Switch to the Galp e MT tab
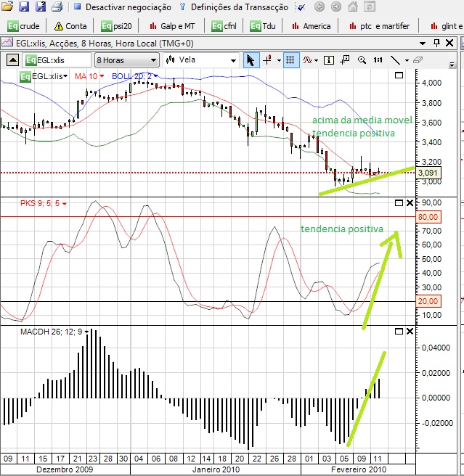 point(172,26)
